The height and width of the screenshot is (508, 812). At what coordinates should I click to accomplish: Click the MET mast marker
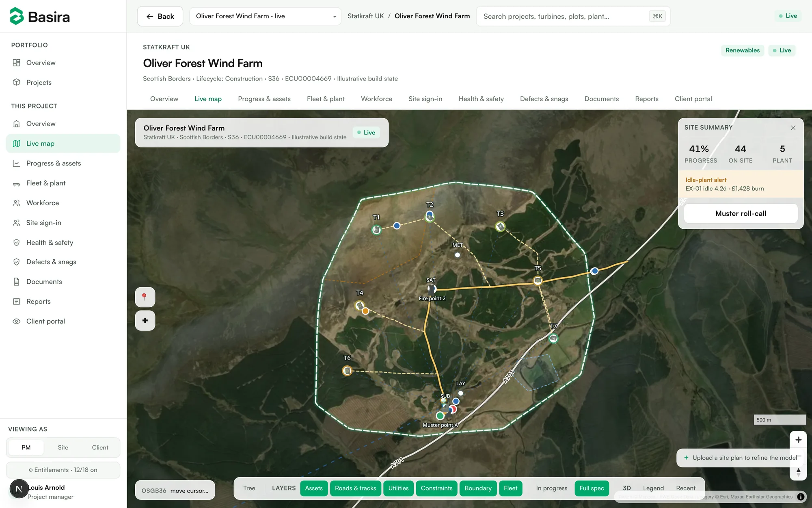pyautogui.click(x=458, y=255)
